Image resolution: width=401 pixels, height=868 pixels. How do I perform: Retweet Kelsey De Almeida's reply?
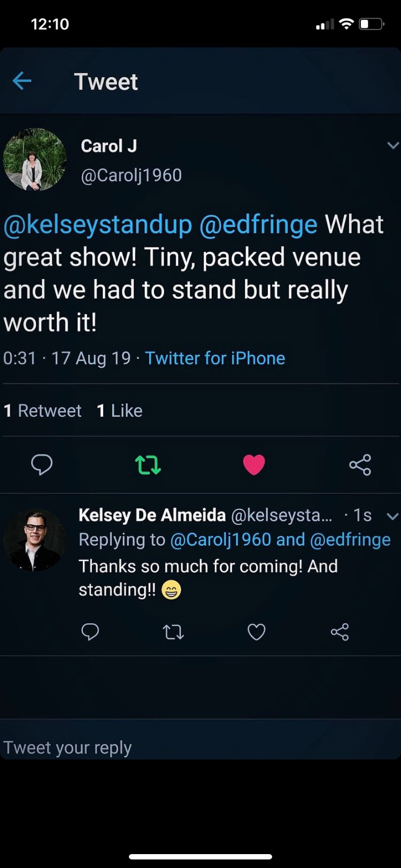[x=173, y=632]
